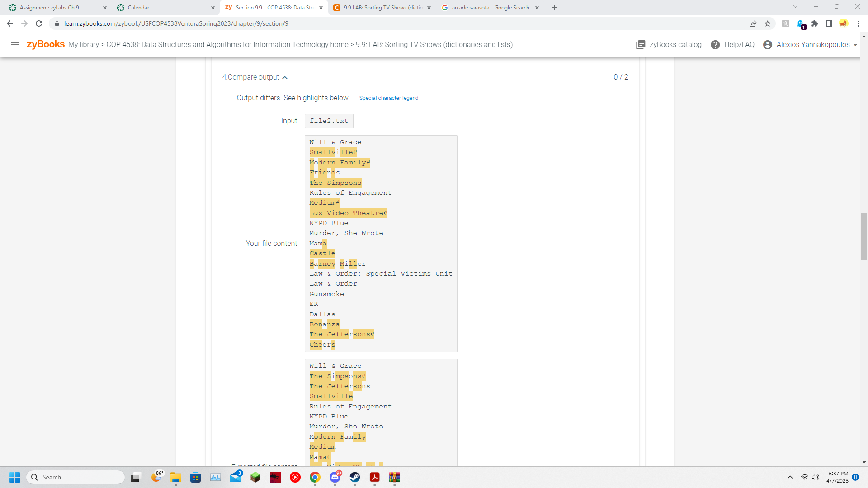Open the Alexios Yannakopoulos account dropdown
Screen dimensions: 868x488
click(810, 45)
